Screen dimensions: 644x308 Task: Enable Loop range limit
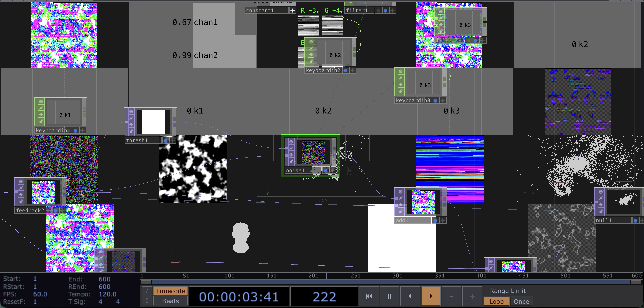click(x=496, y=301)
